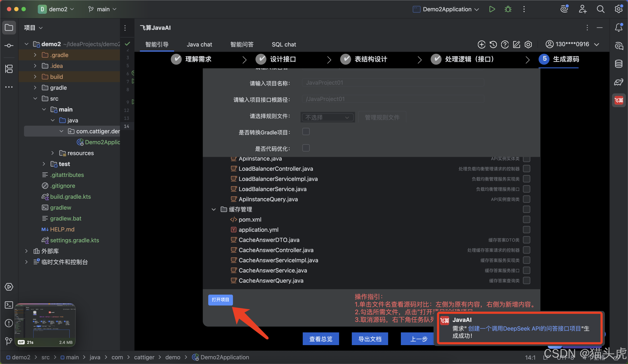Image resolution: width=628 pixels, height=364 pixels.
Task: Expand the build folder in project tree
Action: coord(35,77)
